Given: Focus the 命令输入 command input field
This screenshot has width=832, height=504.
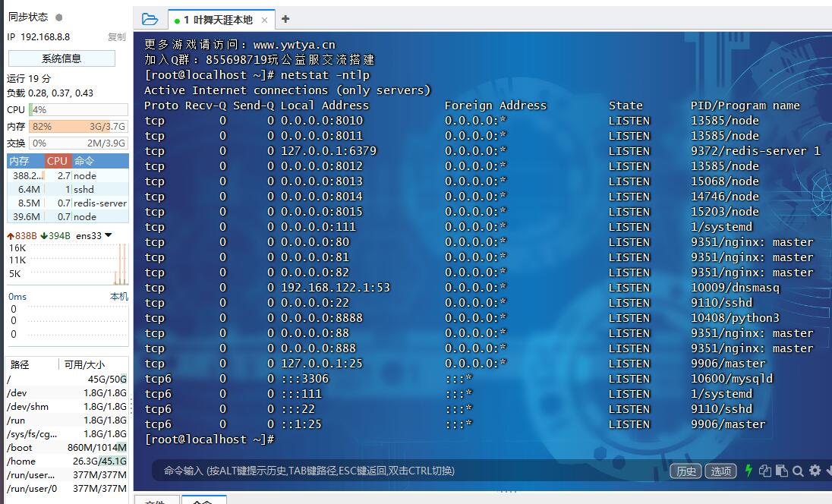Looking at the screenshot, I should (x=408, y=471).
